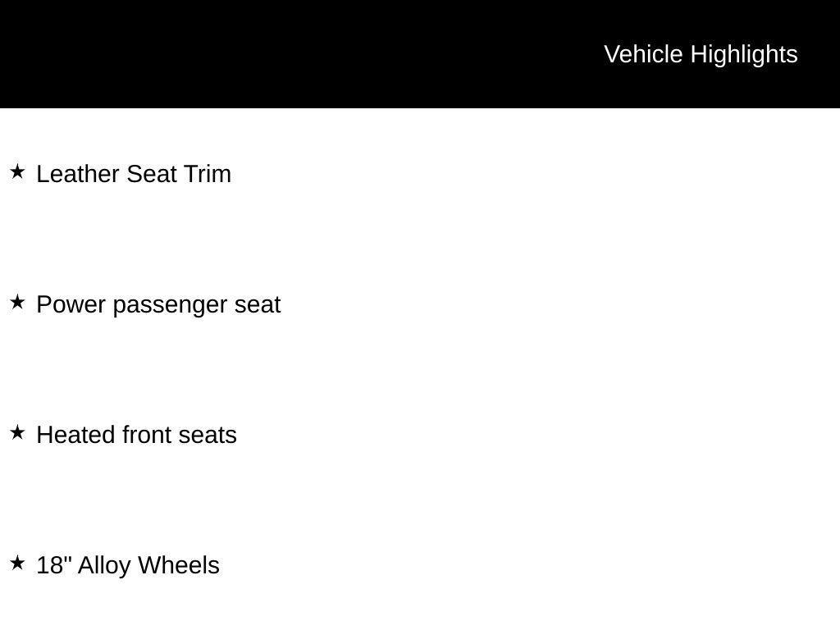Select the word "Heated" in third highlight
This screenshot has height=630, width=840.
(x=76, y=435)
